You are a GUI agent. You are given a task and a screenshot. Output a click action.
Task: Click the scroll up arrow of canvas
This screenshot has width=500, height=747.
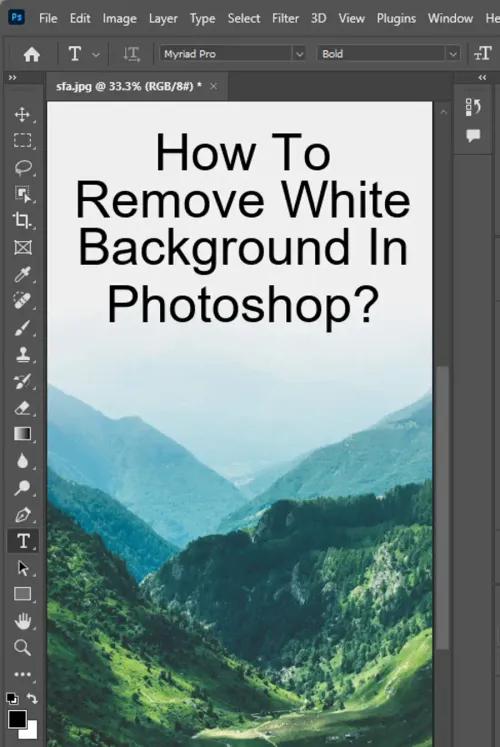tap(443, 112)
